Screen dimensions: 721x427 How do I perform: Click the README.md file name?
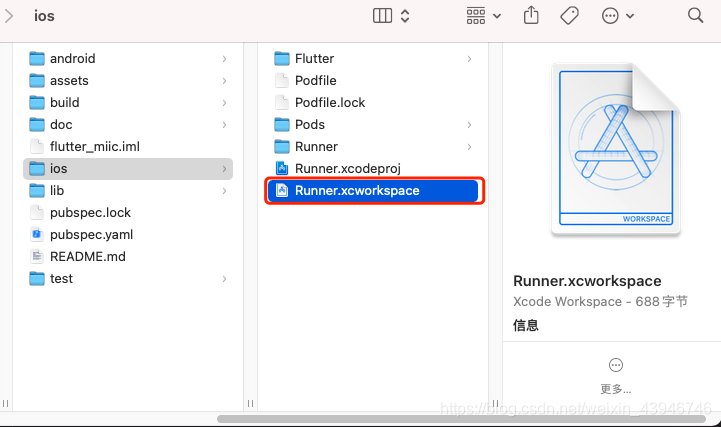coord(88,256)
